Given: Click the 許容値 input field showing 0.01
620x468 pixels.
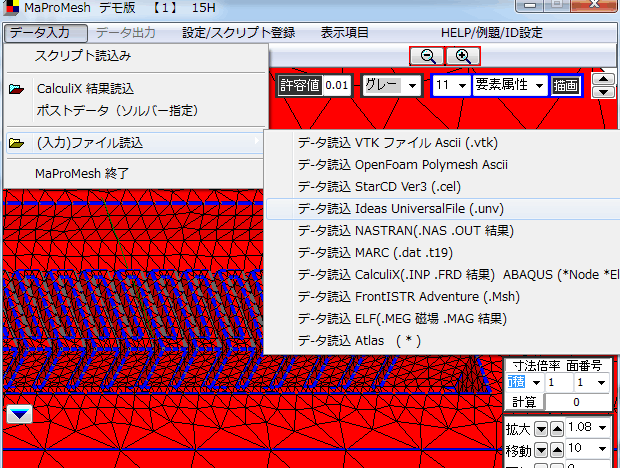Looking at the screenshot, I should point(337,85).
